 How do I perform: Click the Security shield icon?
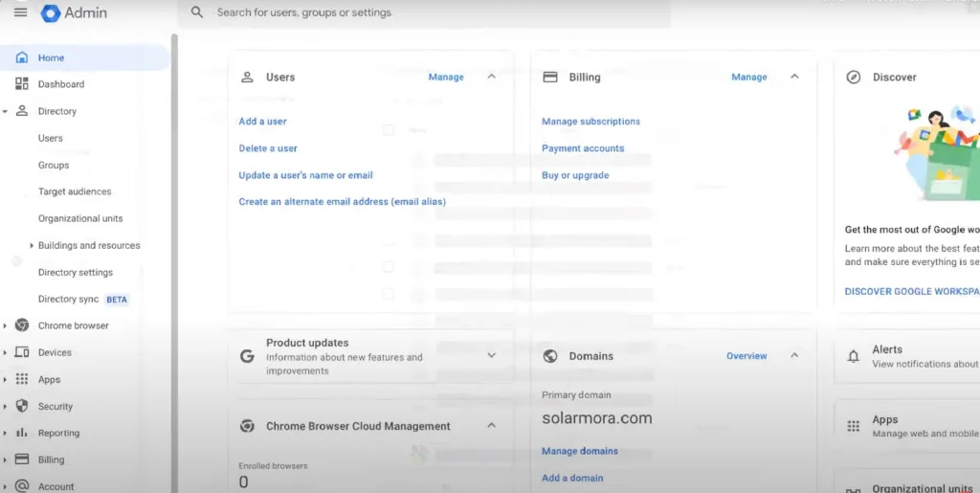point(22,406)
